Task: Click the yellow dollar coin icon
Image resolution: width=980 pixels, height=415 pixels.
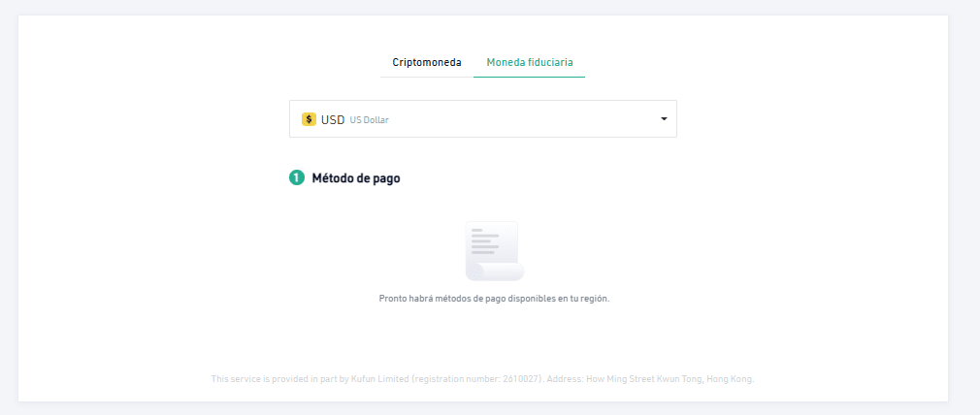Action: tap(309, 119)
